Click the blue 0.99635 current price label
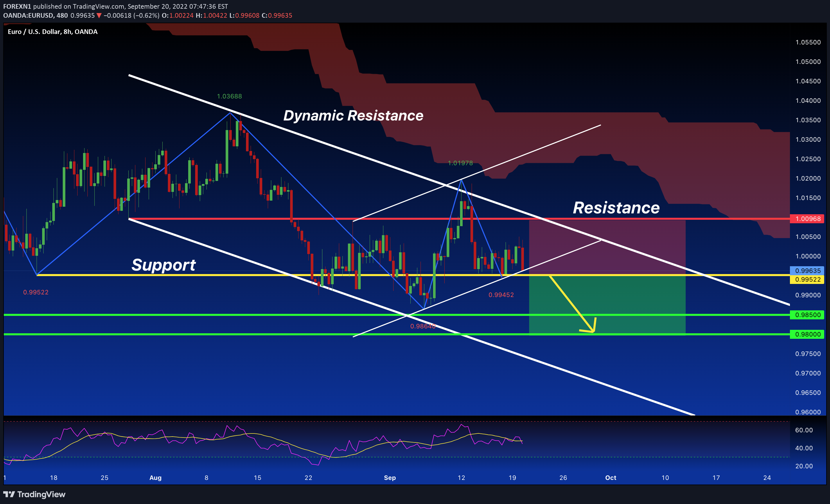The width and height of the screenshot is (830, 504). pyautogui.click(x=807, y=271)
